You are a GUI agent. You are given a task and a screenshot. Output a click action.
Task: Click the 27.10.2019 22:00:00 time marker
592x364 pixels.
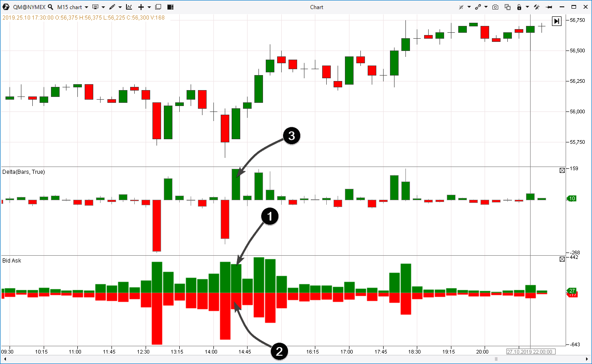click(x=530, y=352)
